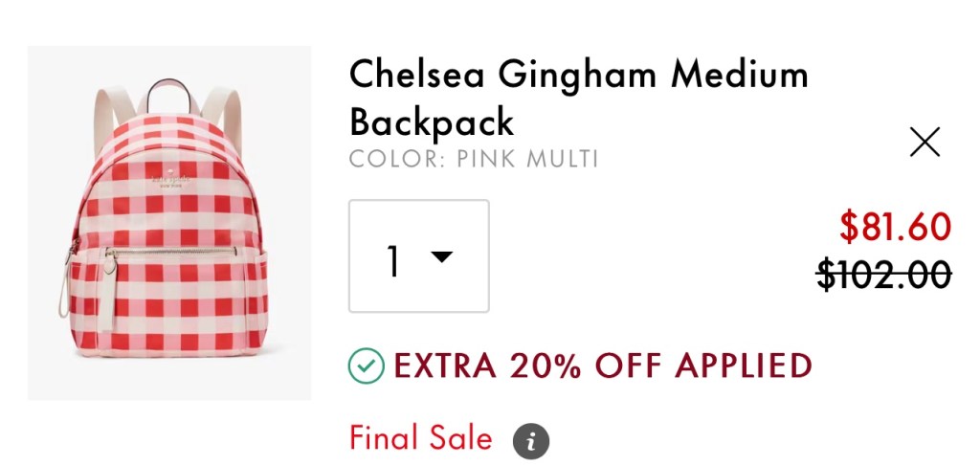Click the Final Sale info icon

[531, 441]
